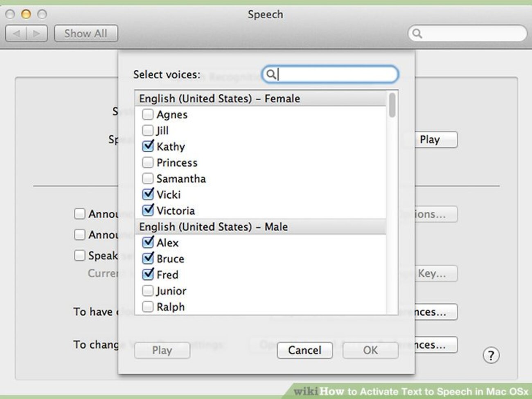Go back with the left arrow button
532x399 pixels.
point(16,34)
